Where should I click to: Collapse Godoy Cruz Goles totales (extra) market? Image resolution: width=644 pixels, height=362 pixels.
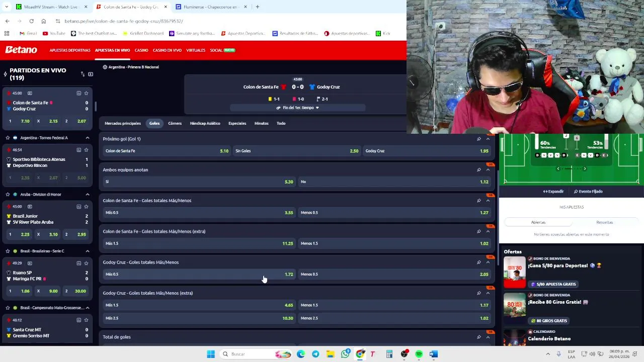[488, 293]
